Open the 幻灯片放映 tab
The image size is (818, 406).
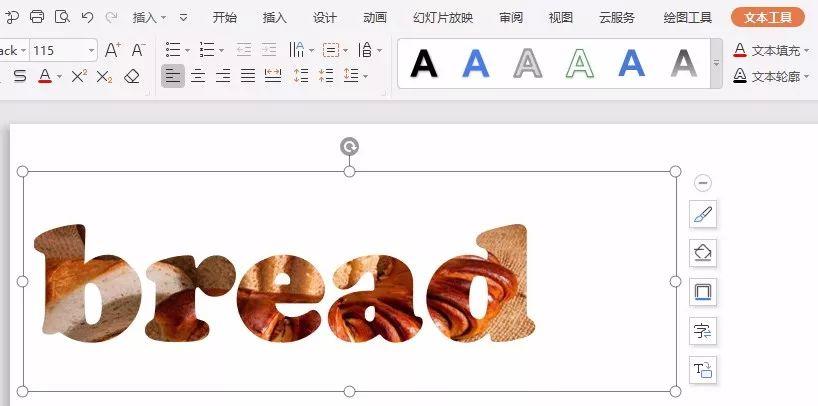pyautogui.click(x=443, y=18)
